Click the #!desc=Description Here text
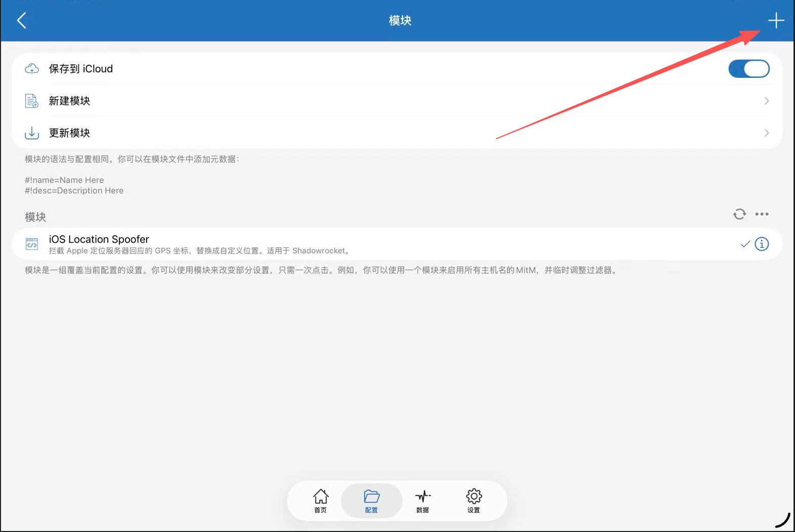 tap(74, 191)
